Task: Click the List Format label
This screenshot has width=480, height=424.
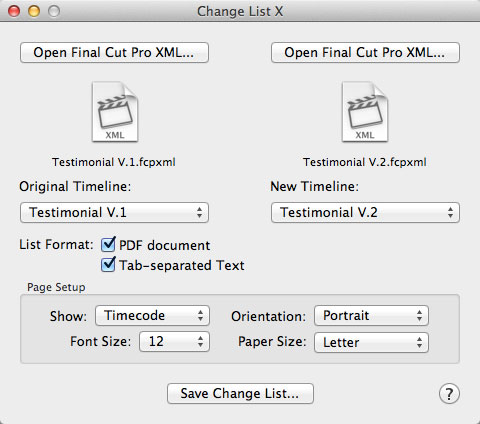Action: (56, 244)
